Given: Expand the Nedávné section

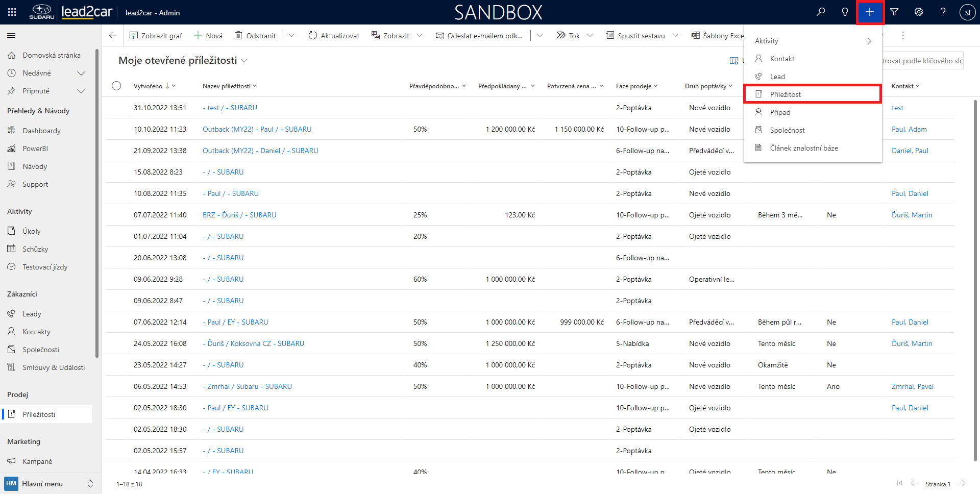Looking at the screenshot, I should (81, 73).
